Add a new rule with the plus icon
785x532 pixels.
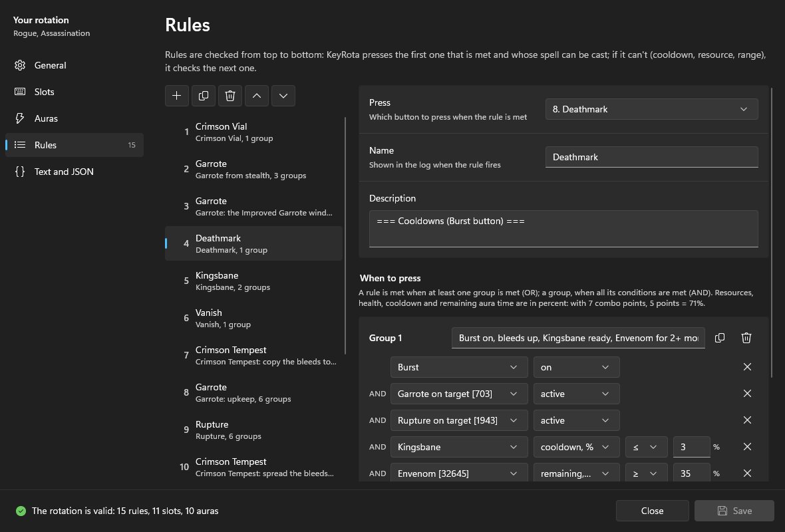click(x=177, y=96)
